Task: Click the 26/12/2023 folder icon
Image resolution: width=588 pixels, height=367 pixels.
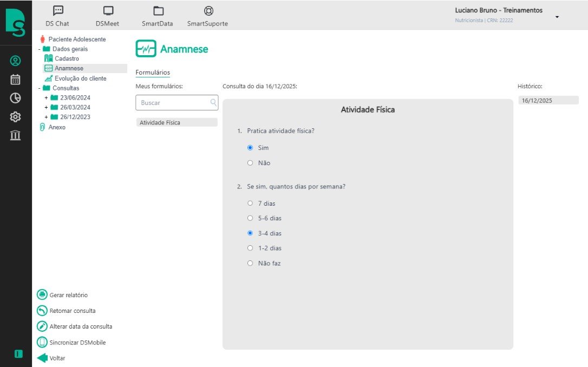Action: [54, 117]
